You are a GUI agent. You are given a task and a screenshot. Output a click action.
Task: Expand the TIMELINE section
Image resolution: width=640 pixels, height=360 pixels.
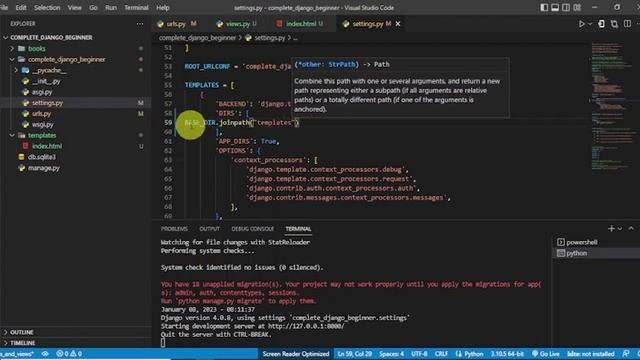point(23,343)
